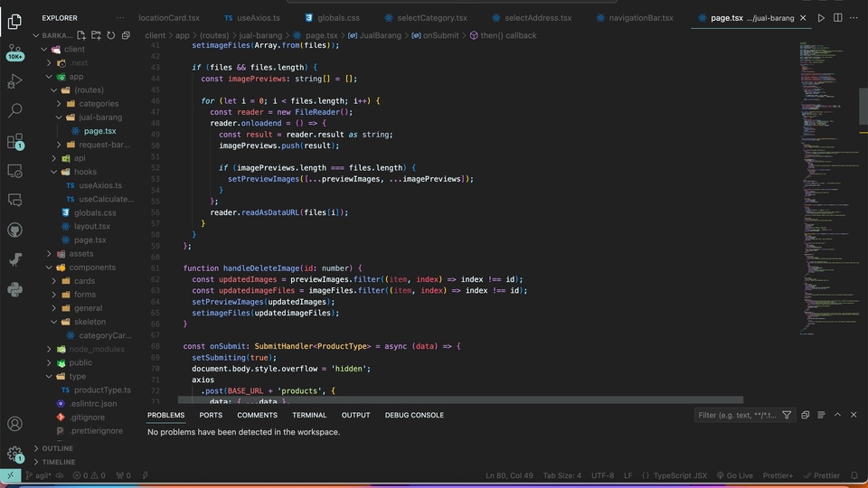This screenshot has width=868, height=488.
Task: Switch to useAxios.ts tab
Action: pyautogui.click(x=252, y=18)
